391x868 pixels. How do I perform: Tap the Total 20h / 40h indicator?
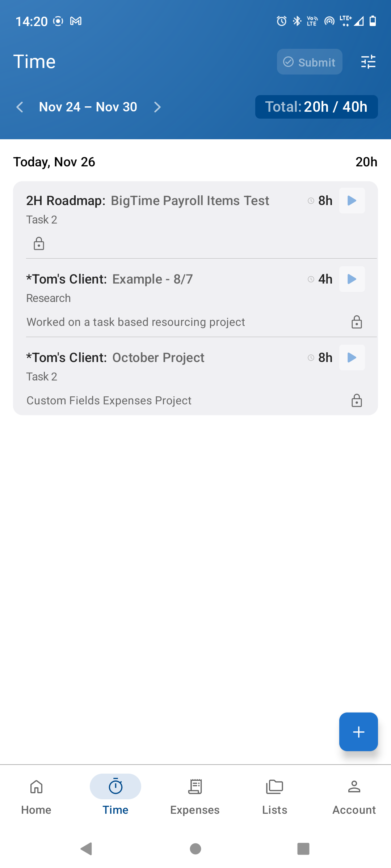pos(316,107)
